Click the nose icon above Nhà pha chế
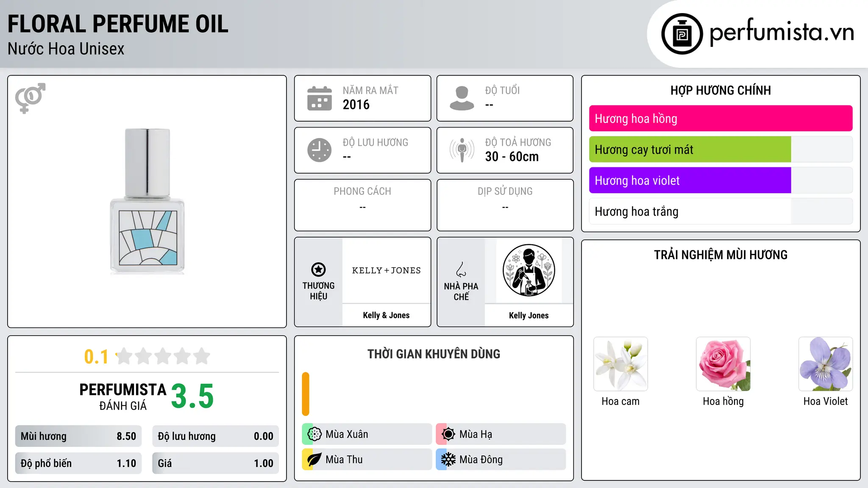 (x=461, y=269)
